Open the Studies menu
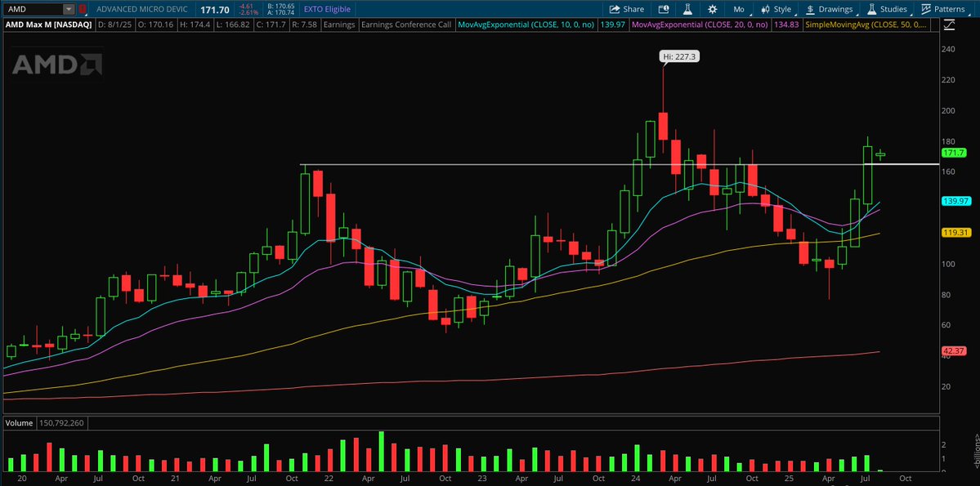This screenshot has width=980, height=486. pyautogui.click(x=887, y=9)
